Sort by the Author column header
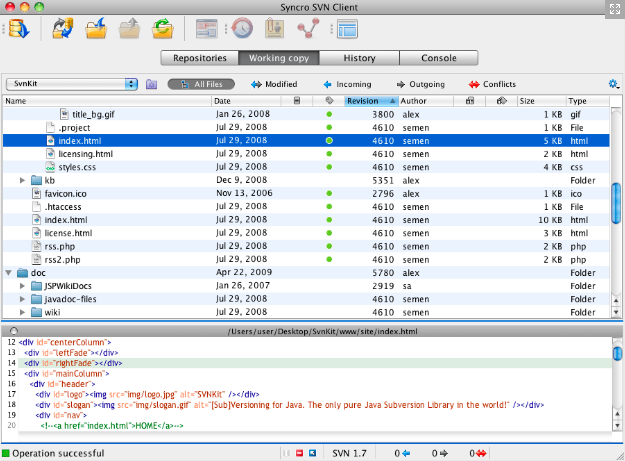Screen dimensions: 625x461 pyautogui.click(x=426, y=101)
